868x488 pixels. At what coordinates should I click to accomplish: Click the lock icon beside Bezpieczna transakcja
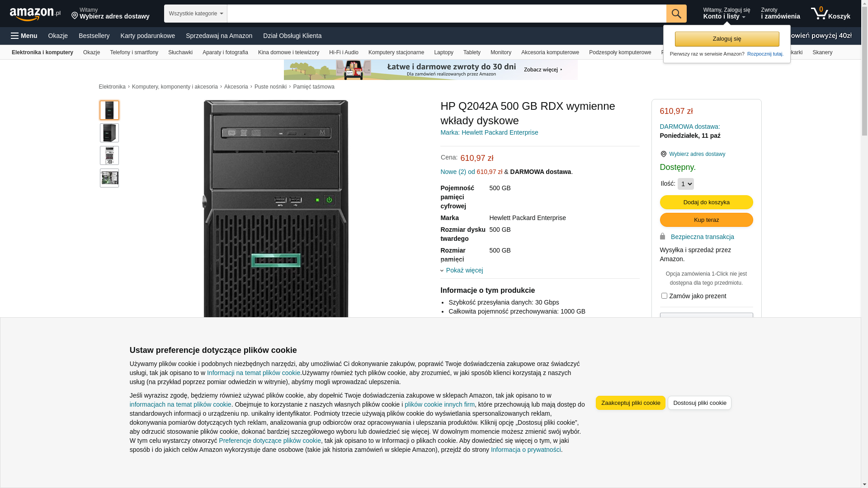(x=662, y=236)
